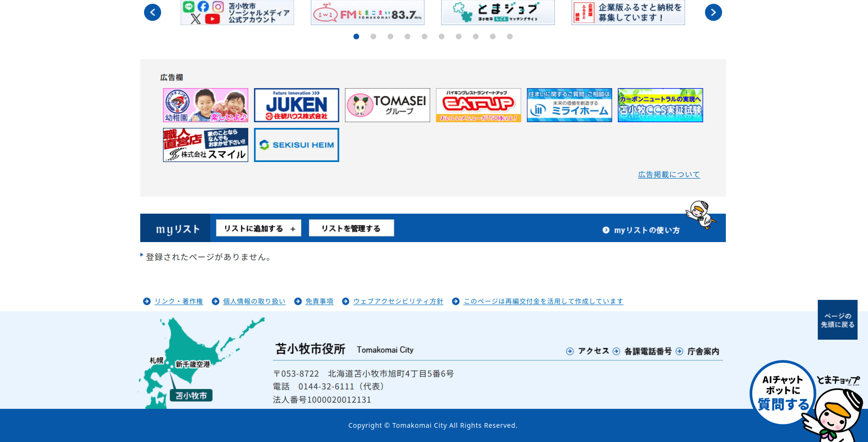The width and height of the screenshot is (868, 442).
Task: Click the next carousel arrow button
Action: click(x=713, y=12)
